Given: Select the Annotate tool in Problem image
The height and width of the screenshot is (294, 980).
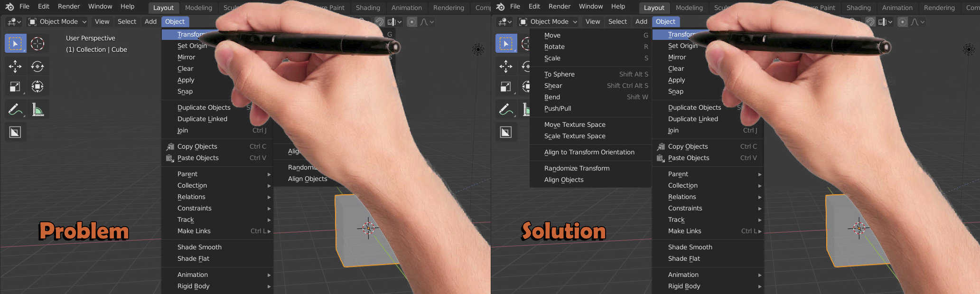Looking at the screenshot, I should click(15, 109).
